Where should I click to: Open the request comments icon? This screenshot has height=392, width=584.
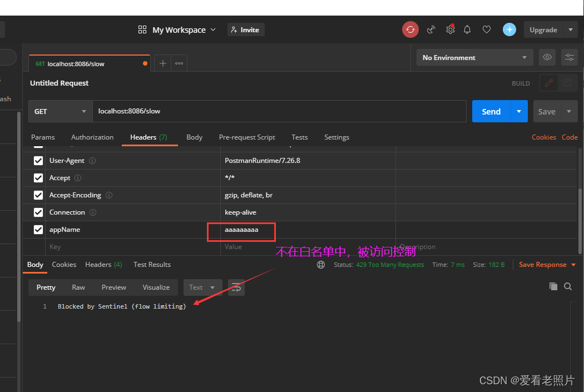click(567, 83)
